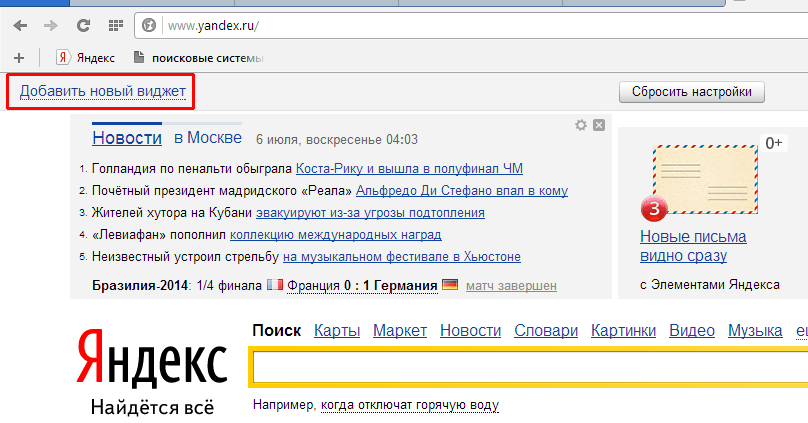Open the Маркет service link

point(400,331)
